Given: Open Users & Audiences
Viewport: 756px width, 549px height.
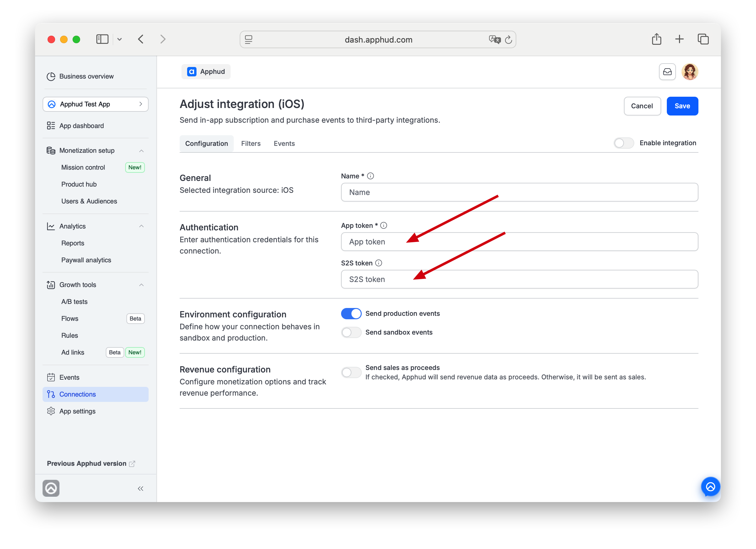Looking at the screenshot, I should 89,201.
